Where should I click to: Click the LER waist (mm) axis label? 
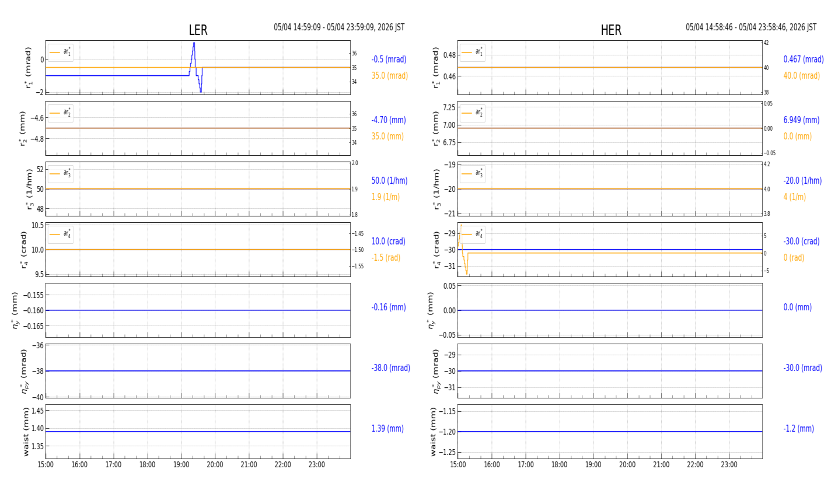click(25, 432)
